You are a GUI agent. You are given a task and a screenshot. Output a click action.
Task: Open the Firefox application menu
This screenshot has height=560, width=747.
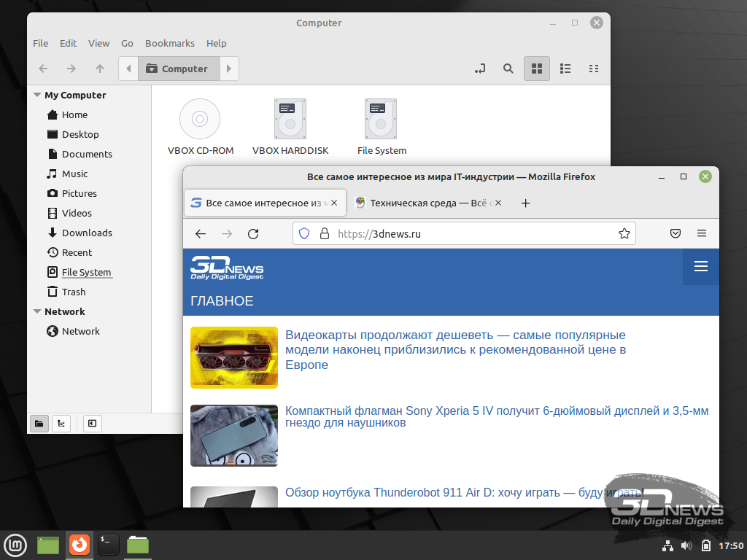(x=702, y=234)
